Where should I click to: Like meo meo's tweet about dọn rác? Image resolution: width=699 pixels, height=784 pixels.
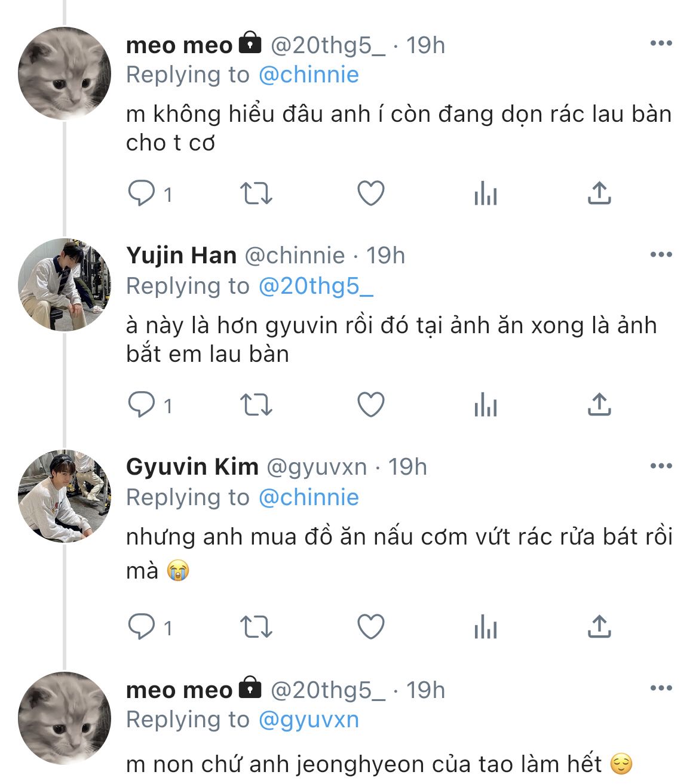370,193
